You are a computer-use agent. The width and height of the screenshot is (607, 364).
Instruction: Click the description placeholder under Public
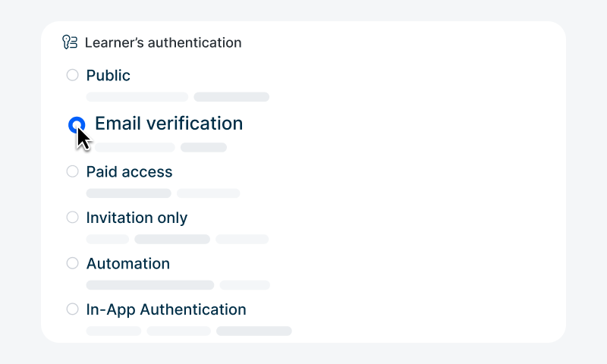click(x=178, y=97)
